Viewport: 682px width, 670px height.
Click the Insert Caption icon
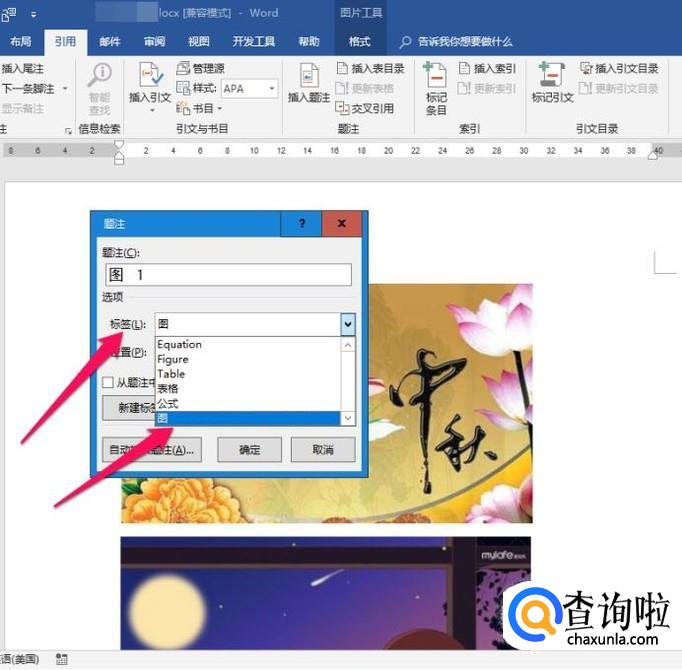(x=309, y=75)
